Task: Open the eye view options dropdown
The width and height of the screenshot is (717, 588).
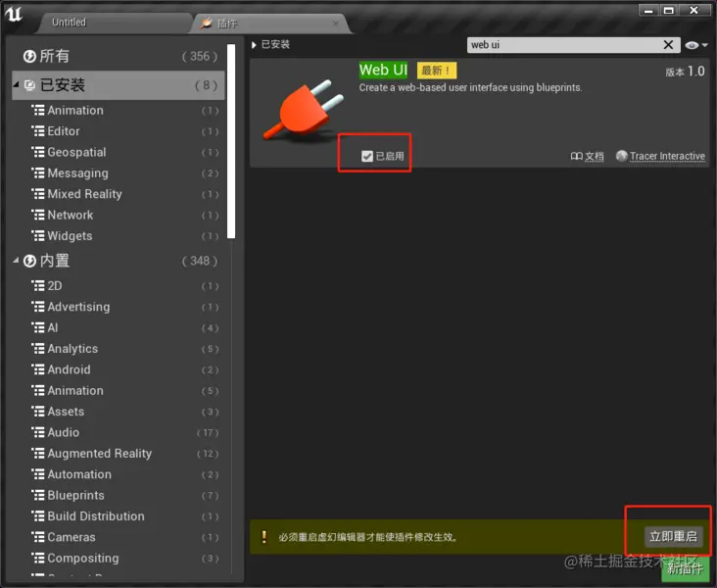Action: [x=696, y=45]
